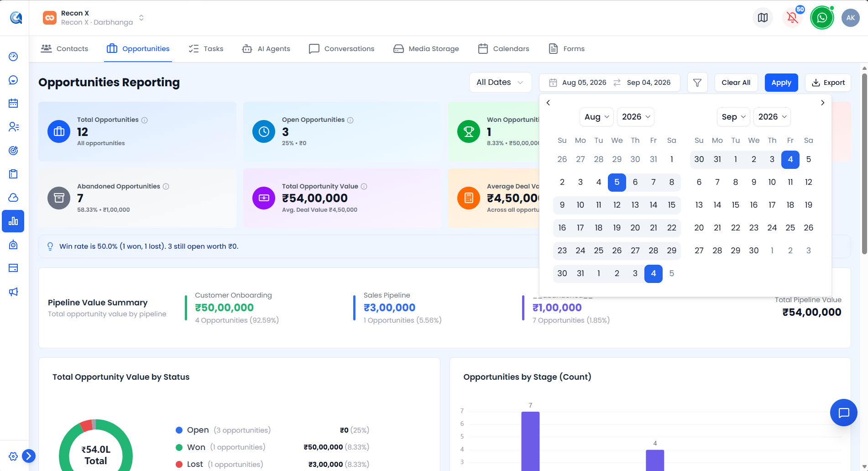Open the target goal icon in sidebar
This screenshot has height=471, width=868.
pos(13,151)
